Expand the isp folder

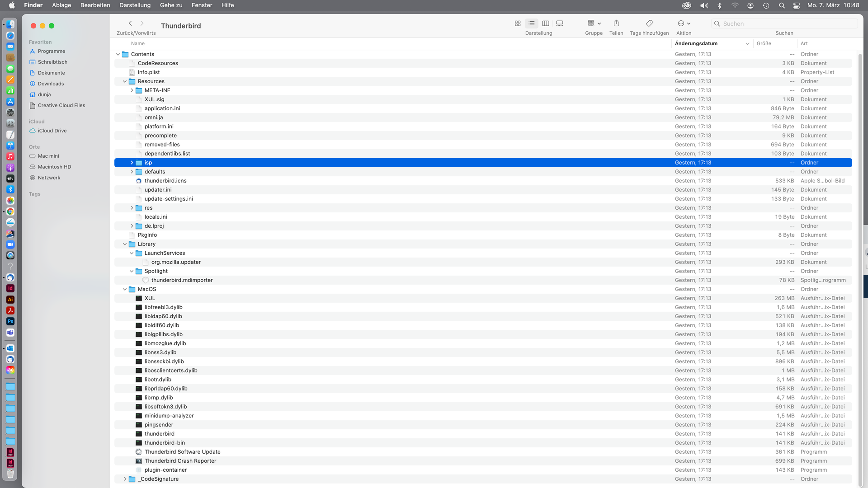[132, 163]
